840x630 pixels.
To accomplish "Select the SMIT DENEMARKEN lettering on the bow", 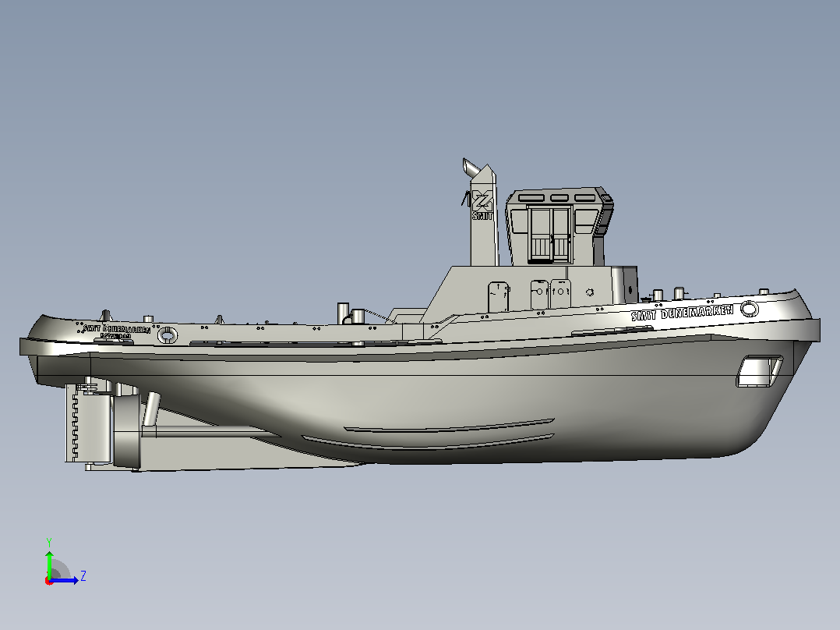I will pyautogui.click(x=682, y=312).
